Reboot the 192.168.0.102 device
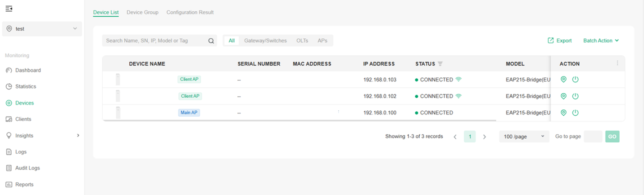This screenshot has width=644, height=195. [575, 96]
